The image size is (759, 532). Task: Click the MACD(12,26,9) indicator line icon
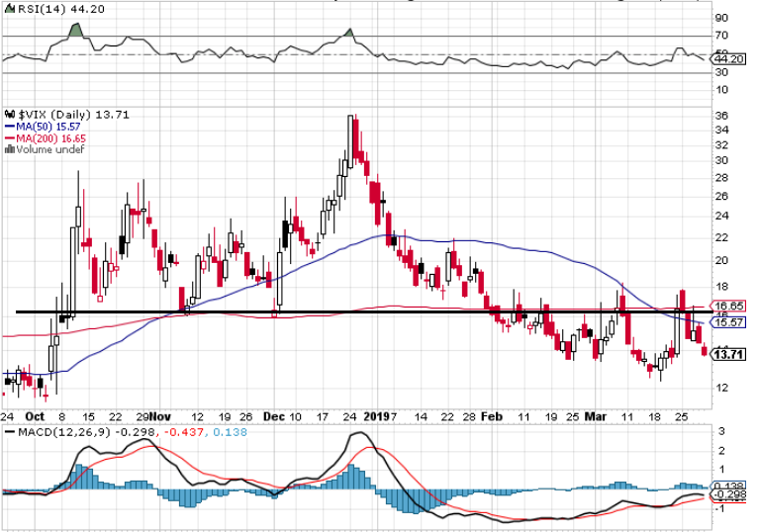[7, 431]
